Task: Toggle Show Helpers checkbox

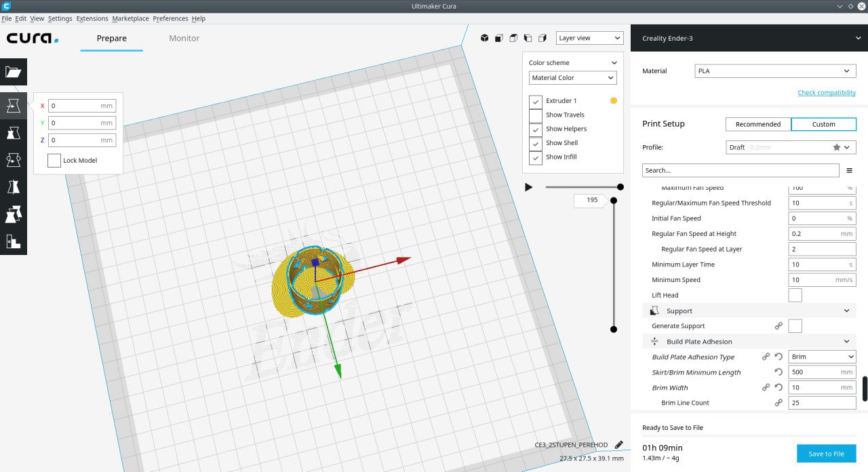Action: pyautogui.click(x=536, y=129)
